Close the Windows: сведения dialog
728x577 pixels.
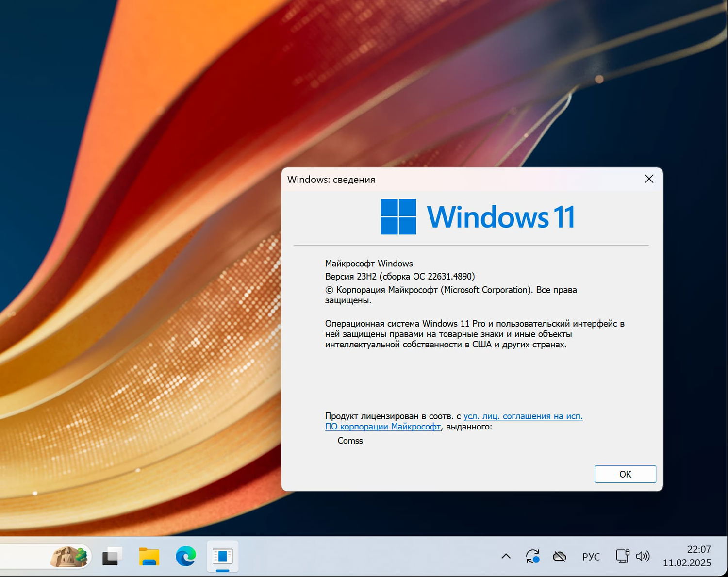[649, 179]
